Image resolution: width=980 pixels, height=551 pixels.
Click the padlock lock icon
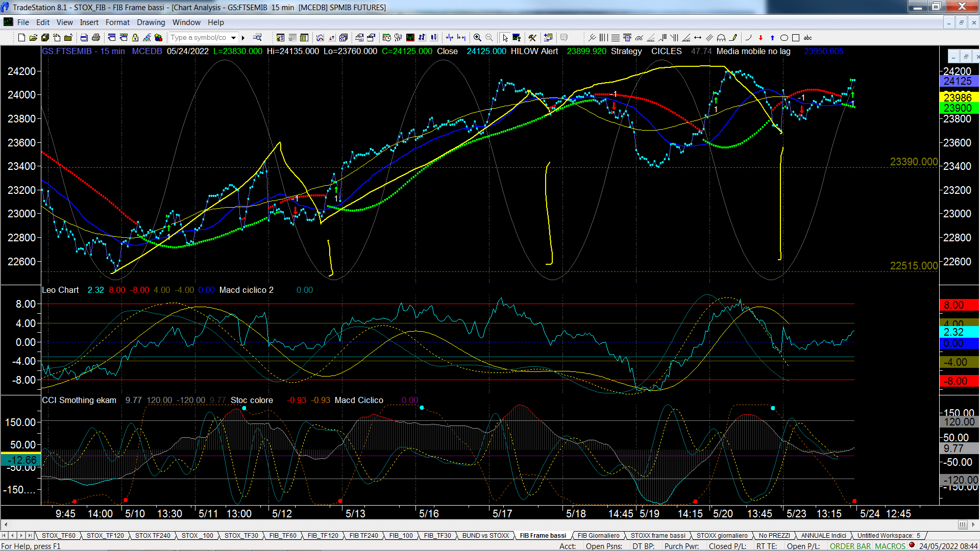[135, 38]
